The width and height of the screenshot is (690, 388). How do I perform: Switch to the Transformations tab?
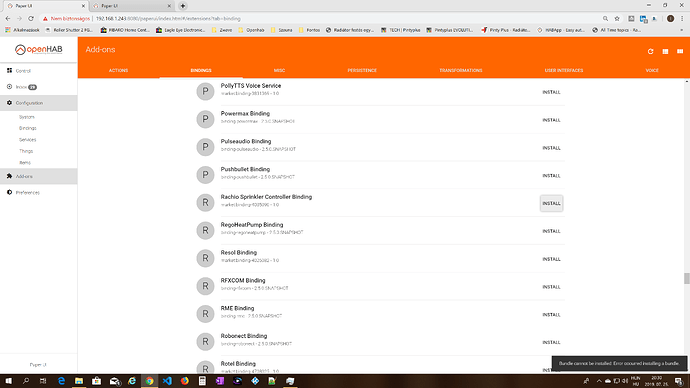461,70
